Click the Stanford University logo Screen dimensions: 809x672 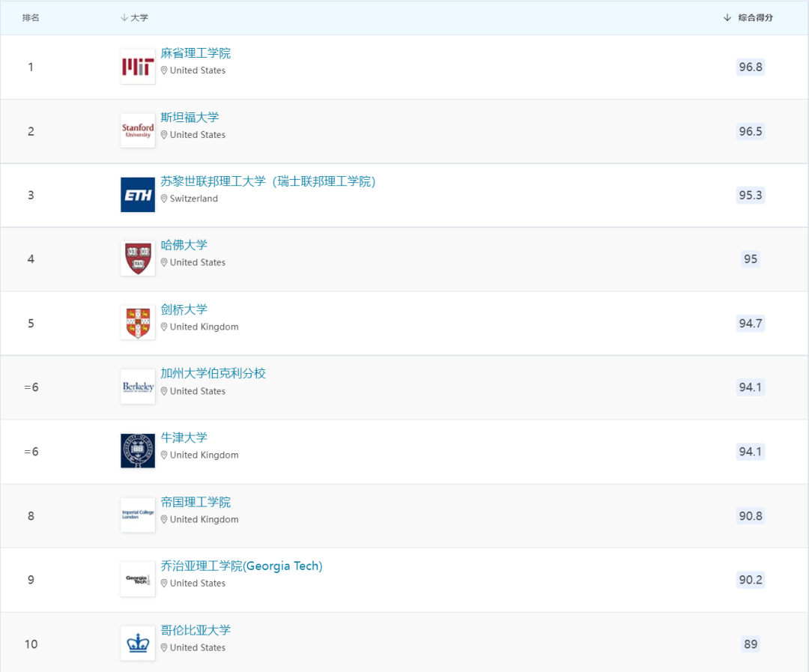(x=138, y=131)
